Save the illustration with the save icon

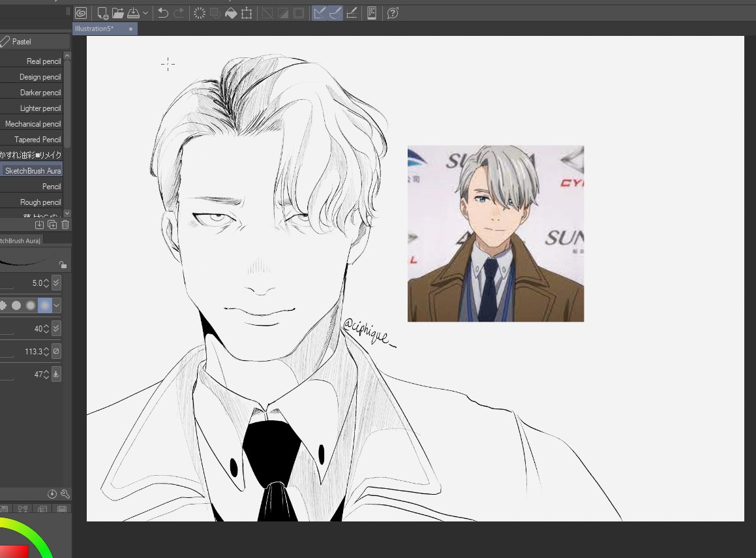(x=133, y=13)
